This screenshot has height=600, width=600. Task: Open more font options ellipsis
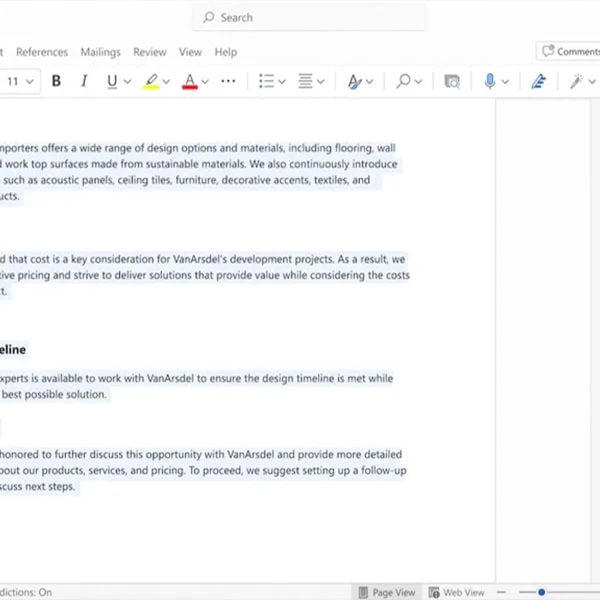pos(228,81)
